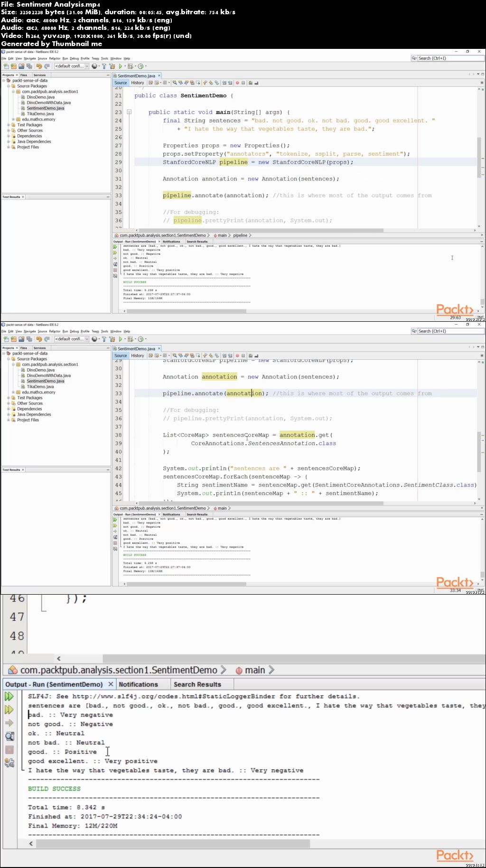This screenshot has height=868, width=486.
Task: Click red record macro icon in top editor toolbar
Action: pos(237,83)
